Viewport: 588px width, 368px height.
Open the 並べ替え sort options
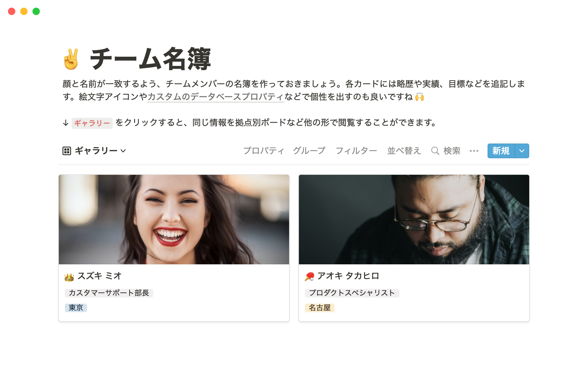tap(404, 151)
